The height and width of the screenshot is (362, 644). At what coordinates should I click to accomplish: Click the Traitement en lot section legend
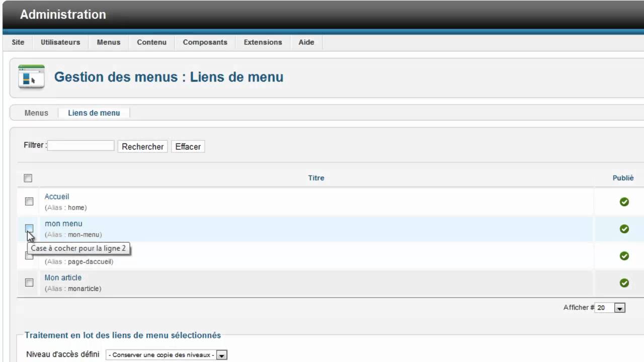point(123,335)
